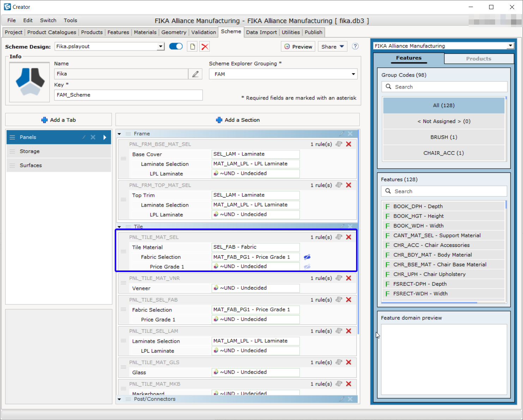Expand Panels tab arrow
Screen dimensions: 523x420
(x=105, y=137)
